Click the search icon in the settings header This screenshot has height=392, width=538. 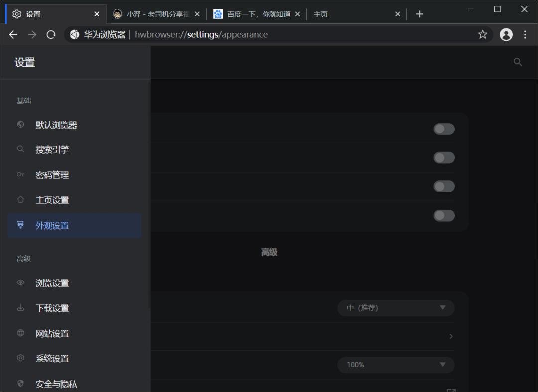coord(518,62)
